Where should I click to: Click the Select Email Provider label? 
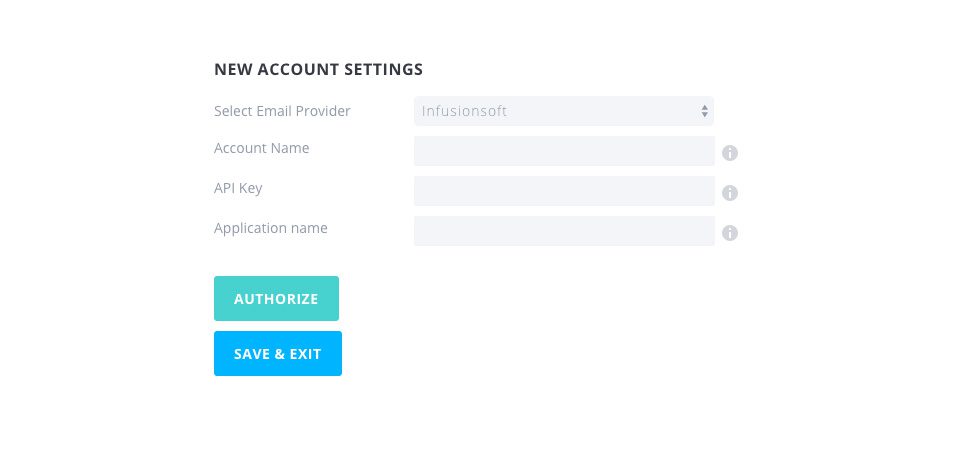282,111
